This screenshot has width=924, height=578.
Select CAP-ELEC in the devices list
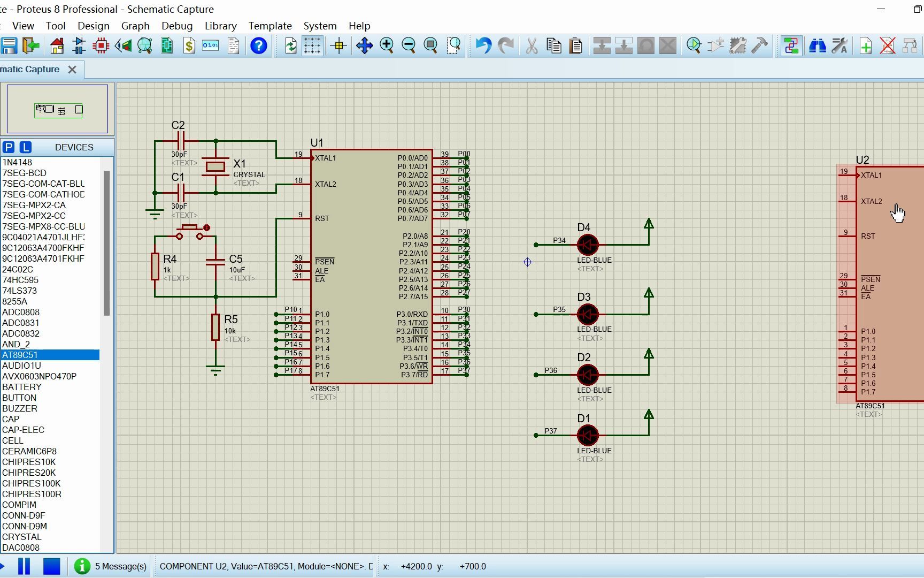[50, 430]
